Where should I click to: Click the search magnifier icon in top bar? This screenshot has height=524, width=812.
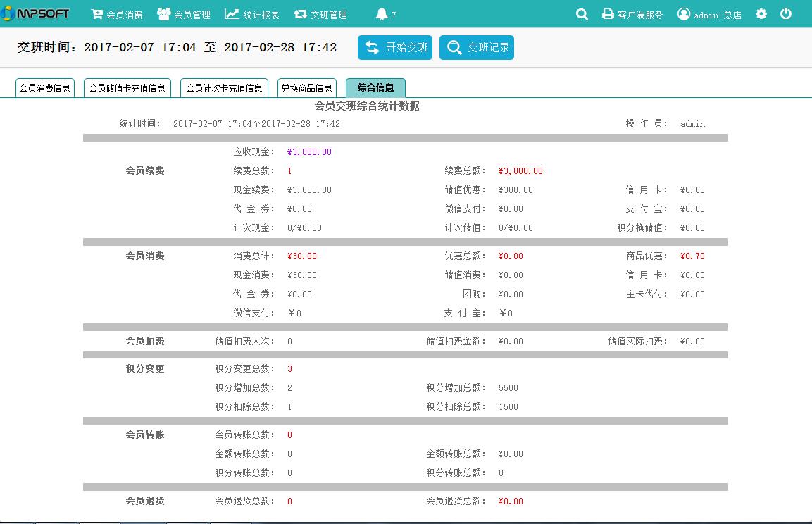[582, 14]
